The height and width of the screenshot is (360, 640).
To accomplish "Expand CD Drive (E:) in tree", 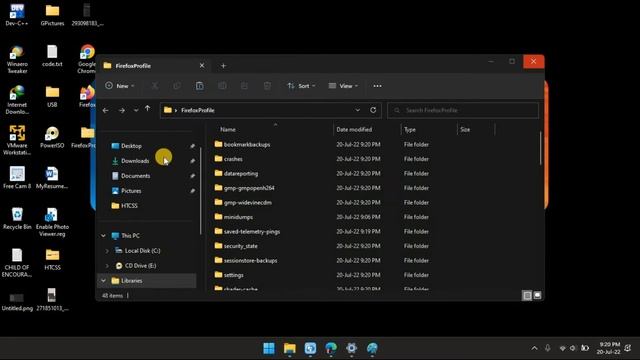I will (x=107, y=266).
